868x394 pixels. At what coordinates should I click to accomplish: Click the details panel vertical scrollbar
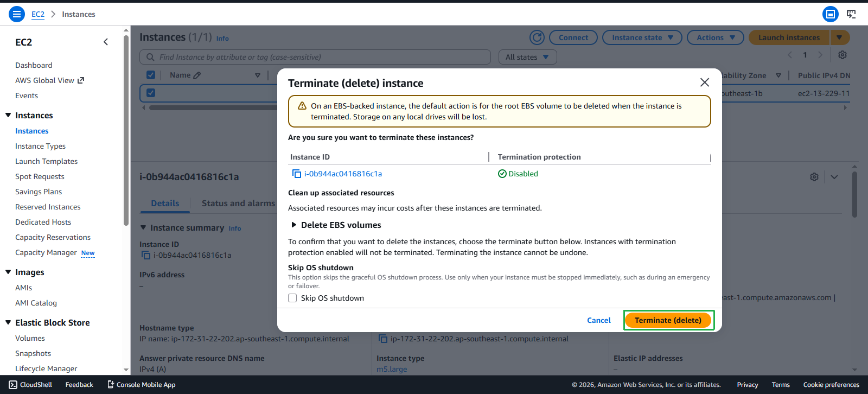(x=854, y=194)
